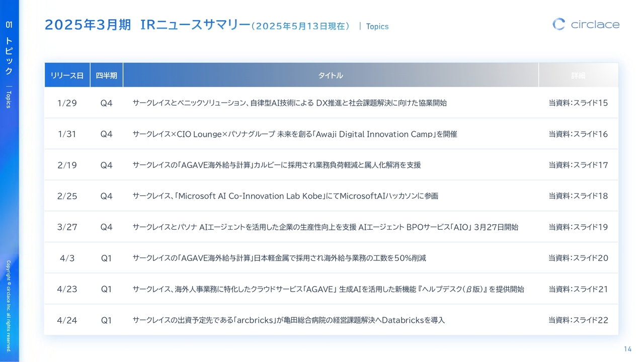Open the 当資料:スライド17 reference
Screen dimensions: 644x362
(x=578, y=165)
